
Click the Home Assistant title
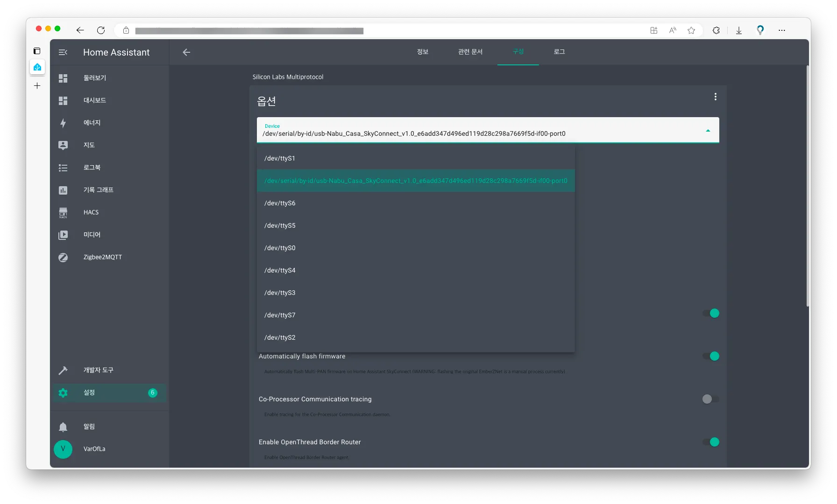click(x=116, y=52)
